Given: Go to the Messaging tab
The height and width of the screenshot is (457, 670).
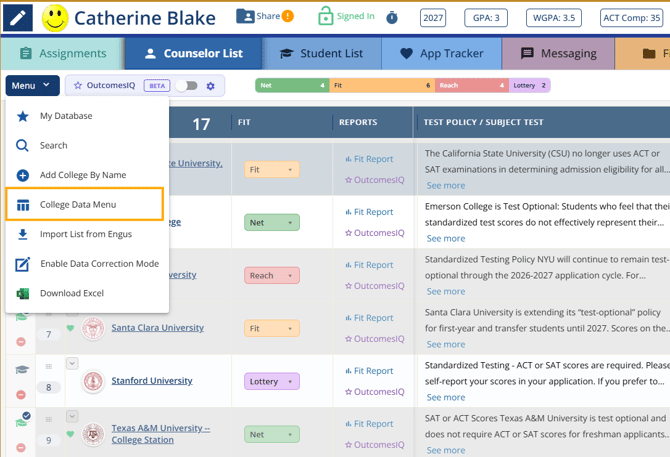Looking at the screenshot, I should 558,53.
